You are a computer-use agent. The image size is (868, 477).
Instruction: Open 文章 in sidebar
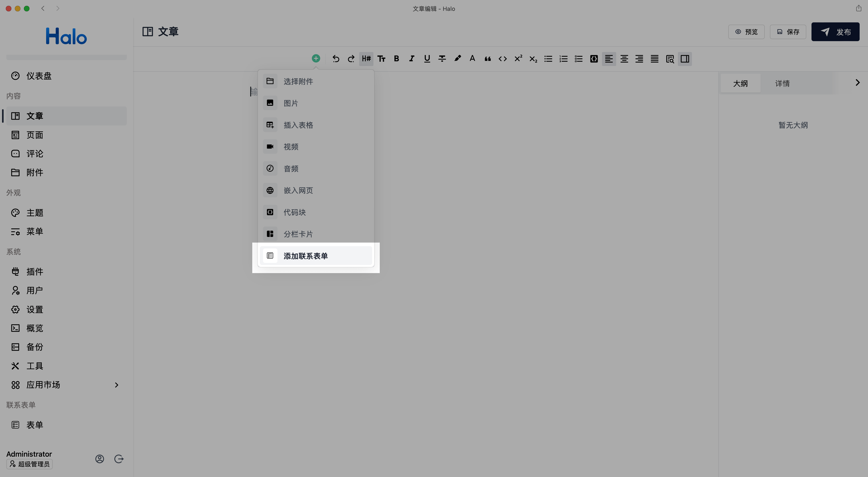[66, 116]
